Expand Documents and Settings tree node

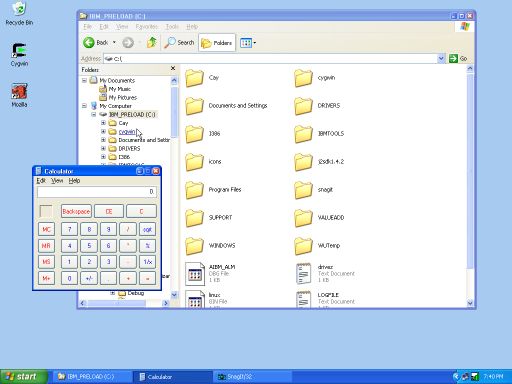click(x=103, y=140)
